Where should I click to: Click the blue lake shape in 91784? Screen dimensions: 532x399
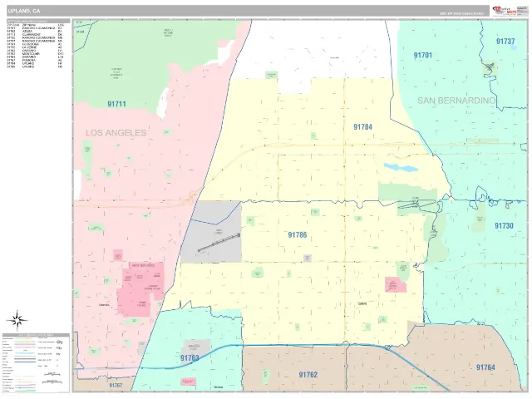(x=401, y=168)
